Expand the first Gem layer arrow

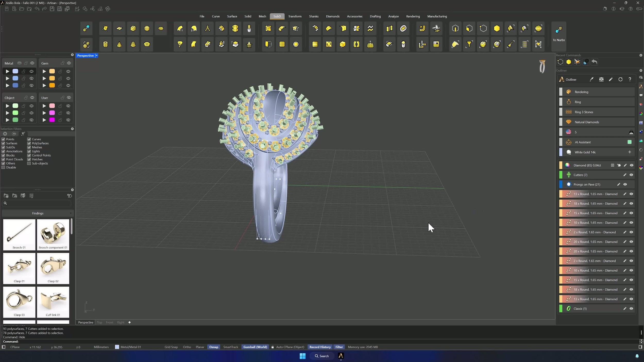tap(44, 72)
